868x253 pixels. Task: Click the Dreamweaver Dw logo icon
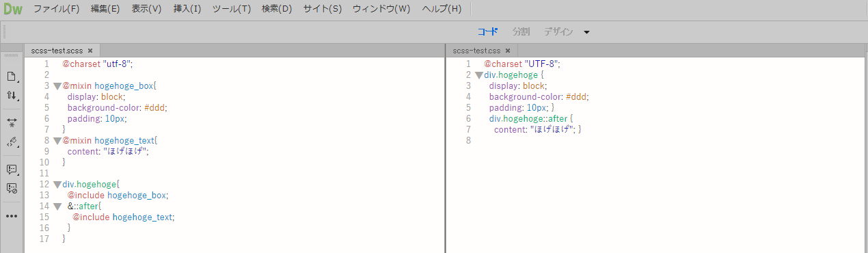click(14, 10)
